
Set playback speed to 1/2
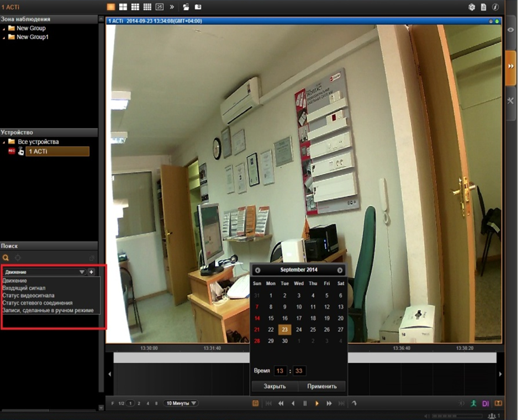121,403
